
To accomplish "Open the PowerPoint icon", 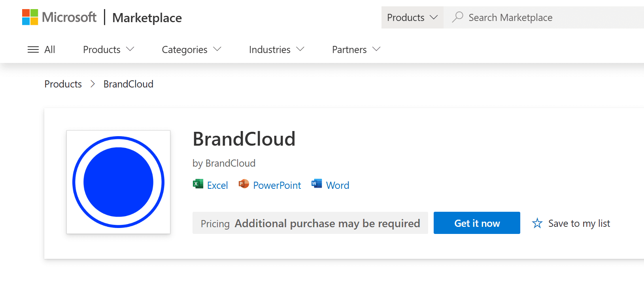I will point(244,184).
